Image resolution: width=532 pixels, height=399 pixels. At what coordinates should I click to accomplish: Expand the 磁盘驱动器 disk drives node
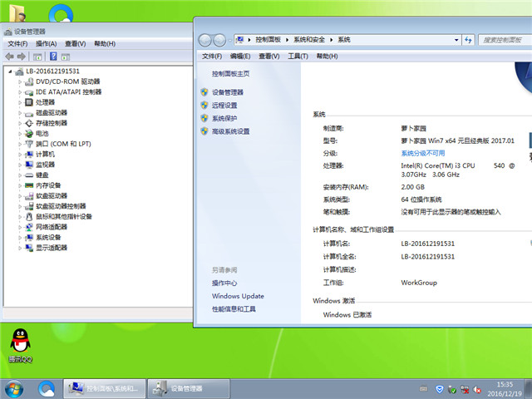pyautogui.click(x=20, y=113)
